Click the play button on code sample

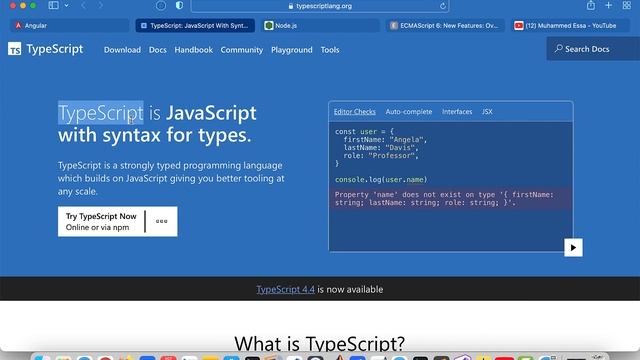[573, 247]
